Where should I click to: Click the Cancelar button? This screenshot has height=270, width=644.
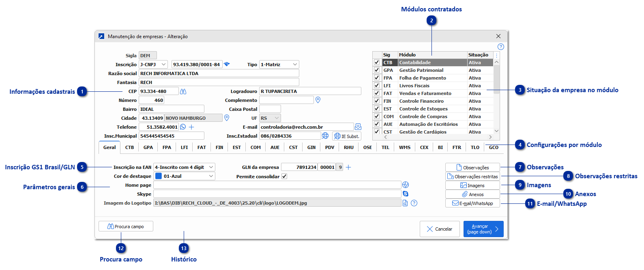point(440,229)
